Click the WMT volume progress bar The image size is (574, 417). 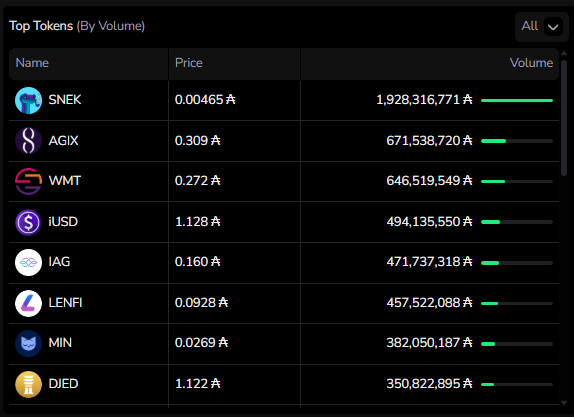[x=517, y=181]
